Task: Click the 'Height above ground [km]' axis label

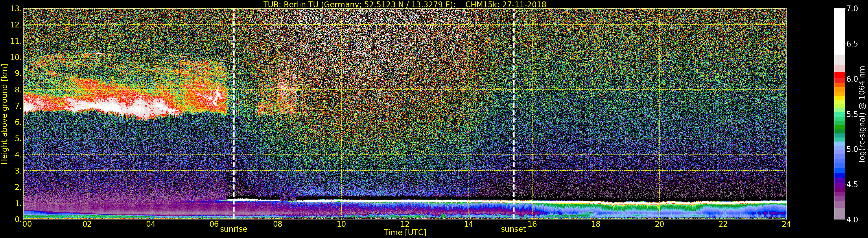Action: (4, 114)
